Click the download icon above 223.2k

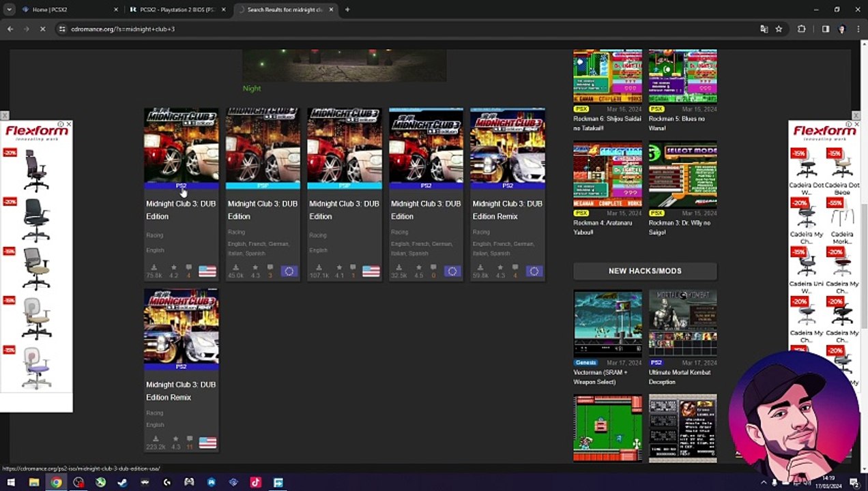(x=156, y=439)
